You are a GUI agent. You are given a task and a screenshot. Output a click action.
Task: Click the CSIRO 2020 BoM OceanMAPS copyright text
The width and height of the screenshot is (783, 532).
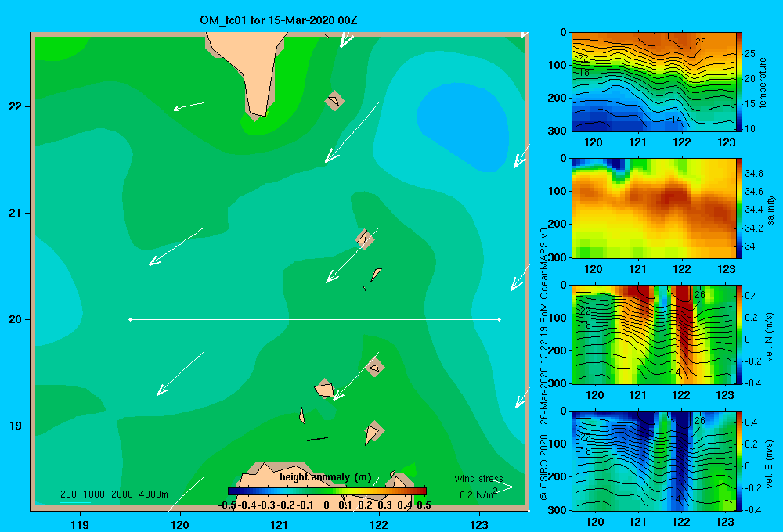pyautogui.click(x=544, y=364)
